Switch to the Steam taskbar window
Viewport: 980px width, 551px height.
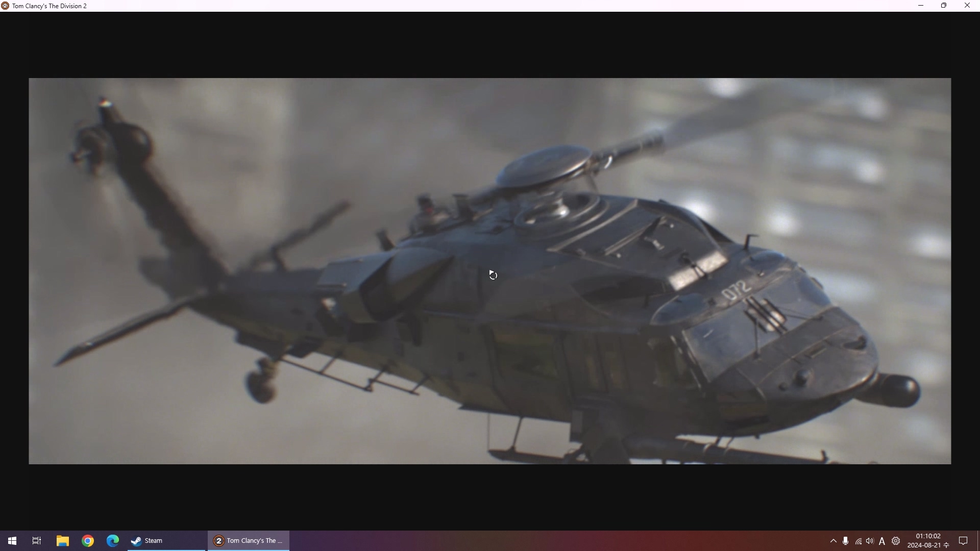coord(166,541)
